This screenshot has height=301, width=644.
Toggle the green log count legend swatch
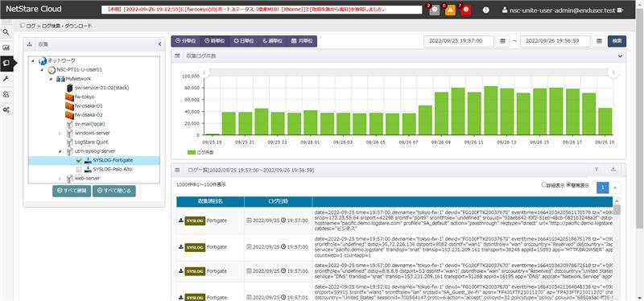[x=192, y=152]
